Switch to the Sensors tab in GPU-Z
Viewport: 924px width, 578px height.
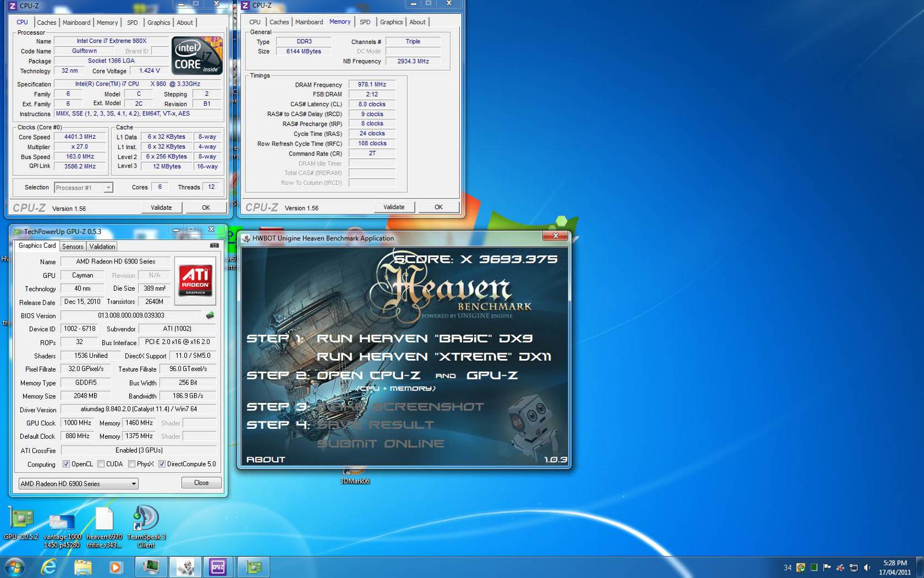[73, 246]
